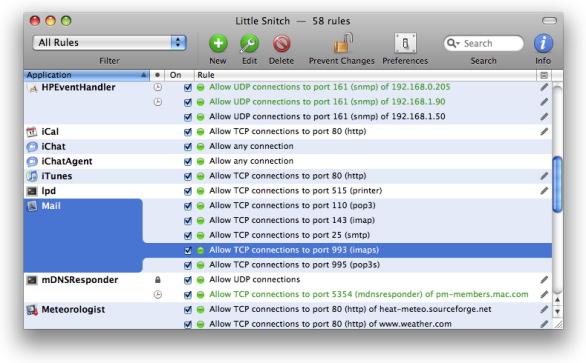Open Preferences from the toolbar
This screenshot has width=586, height=363.
tap(405, 43)
